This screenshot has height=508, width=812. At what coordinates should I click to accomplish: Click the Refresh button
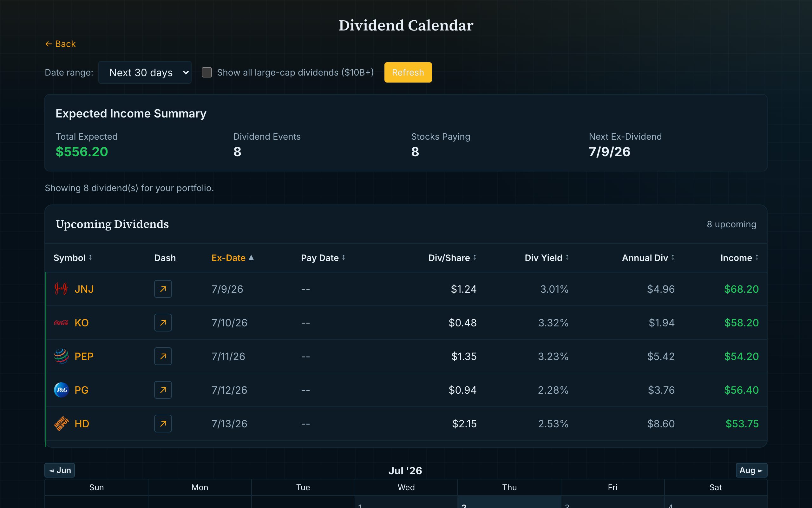pyautogui.click(x=408, y=72)
